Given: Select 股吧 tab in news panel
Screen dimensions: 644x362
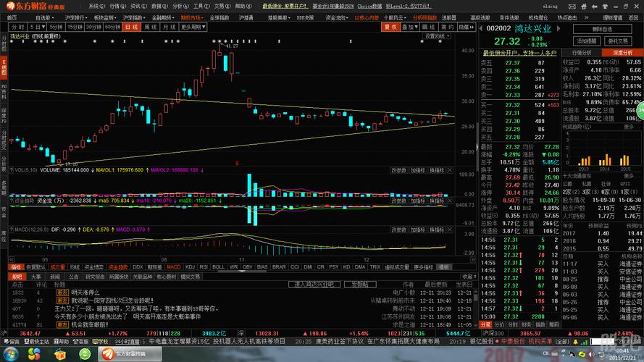Looking at the screenshot, I should point(17,277).
